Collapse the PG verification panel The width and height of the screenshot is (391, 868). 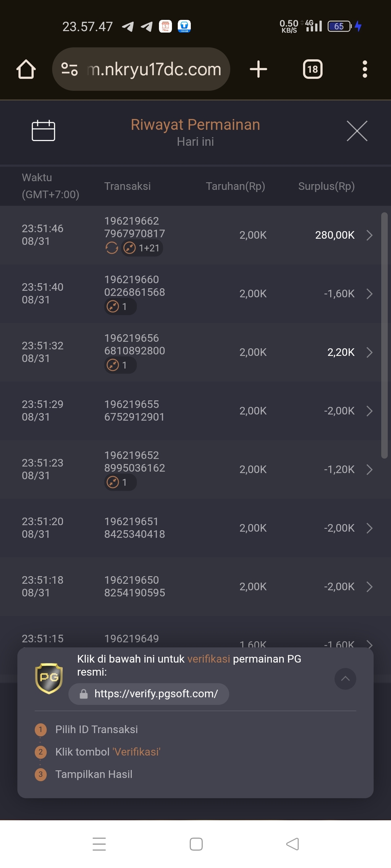(x=345, y=678)
